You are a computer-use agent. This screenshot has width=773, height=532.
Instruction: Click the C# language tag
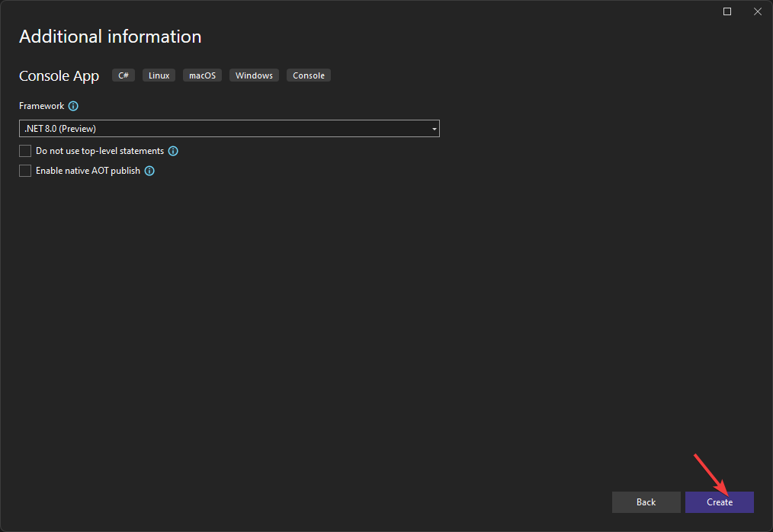pos(123,75)
